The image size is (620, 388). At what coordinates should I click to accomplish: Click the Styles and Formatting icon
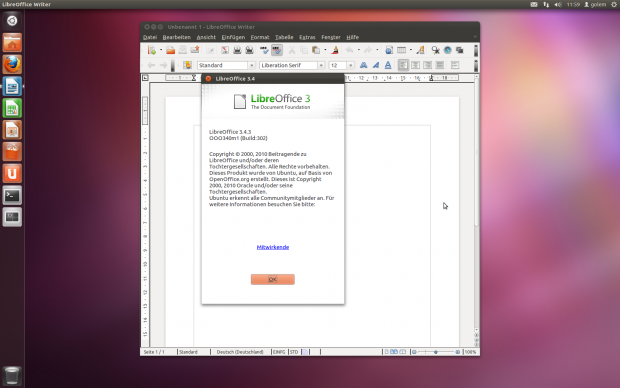[187, 65]
